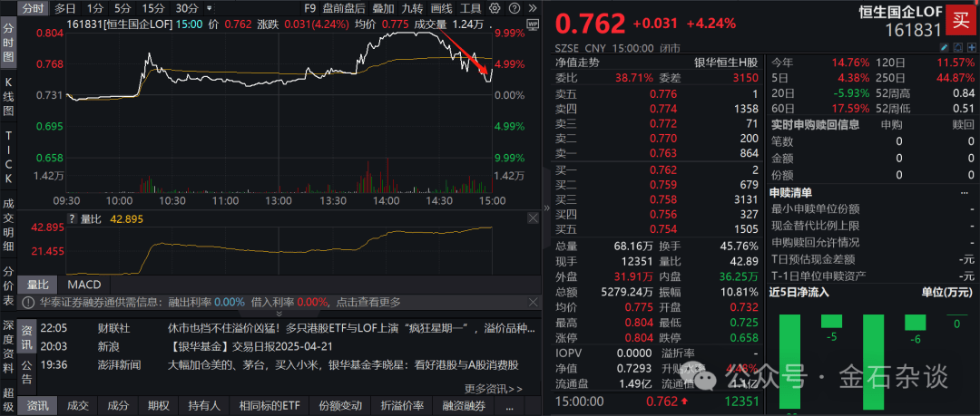This screenshot has height=416, width=980.
Task: Select the 量比 indicator tab
Action: (38, 285)
